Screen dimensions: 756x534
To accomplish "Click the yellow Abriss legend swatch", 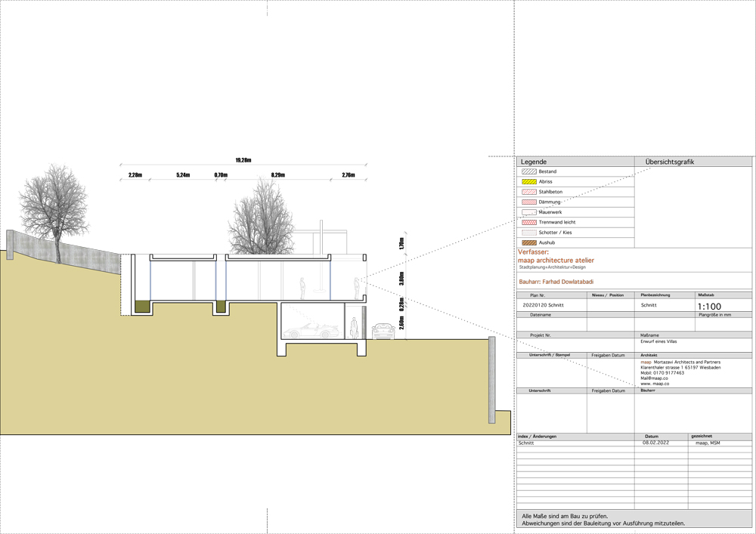I will coord(528,182).
